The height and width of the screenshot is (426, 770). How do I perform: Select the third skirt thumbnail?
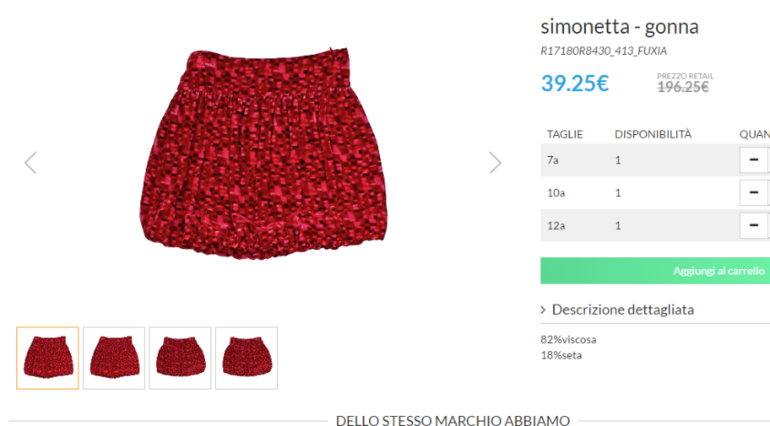180,358
